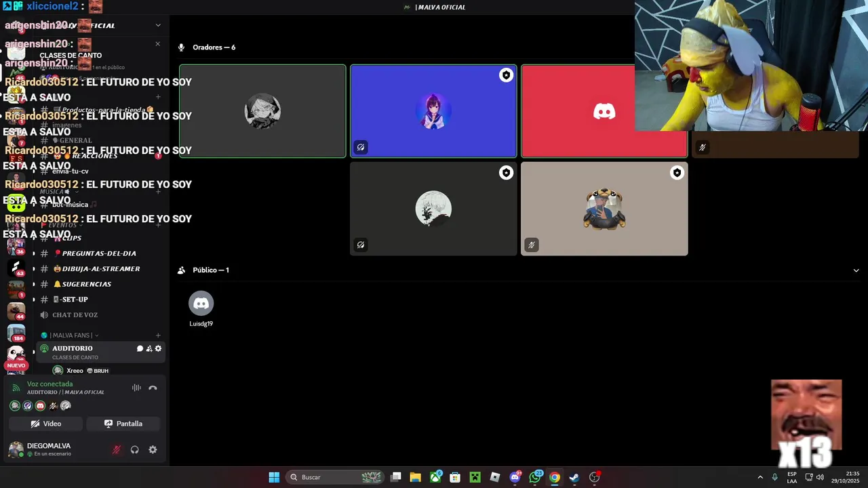This screenshot has height=488, width=868.
Task: Open WhatsApp from the taskbar
Action: click(535, 477)
